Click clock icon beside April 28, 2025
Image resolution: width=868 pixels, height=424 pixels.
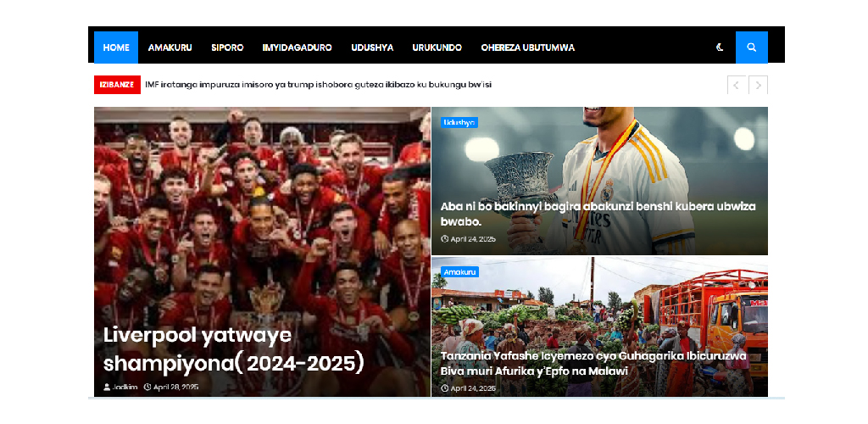tap(147, 387)
